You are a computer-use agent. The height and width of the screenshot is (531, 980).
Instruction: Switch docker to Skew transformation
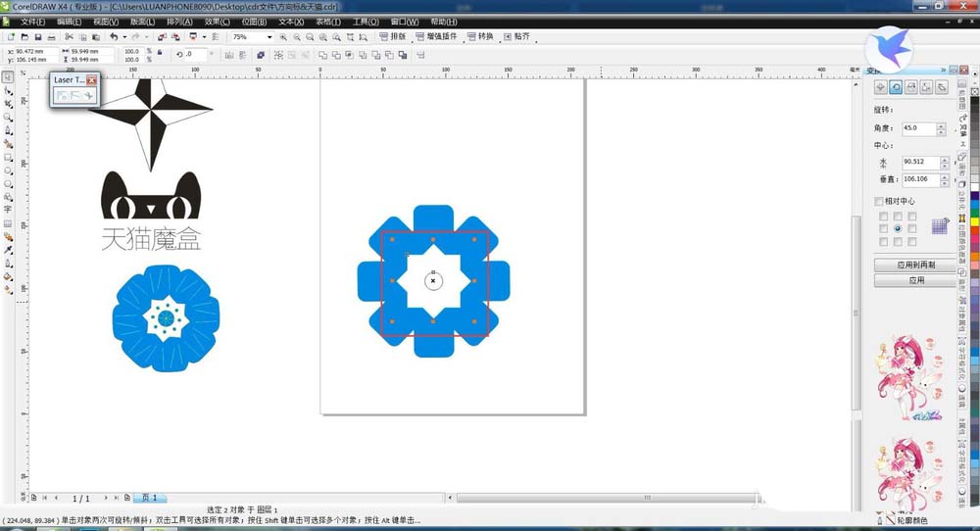[942, 87]
